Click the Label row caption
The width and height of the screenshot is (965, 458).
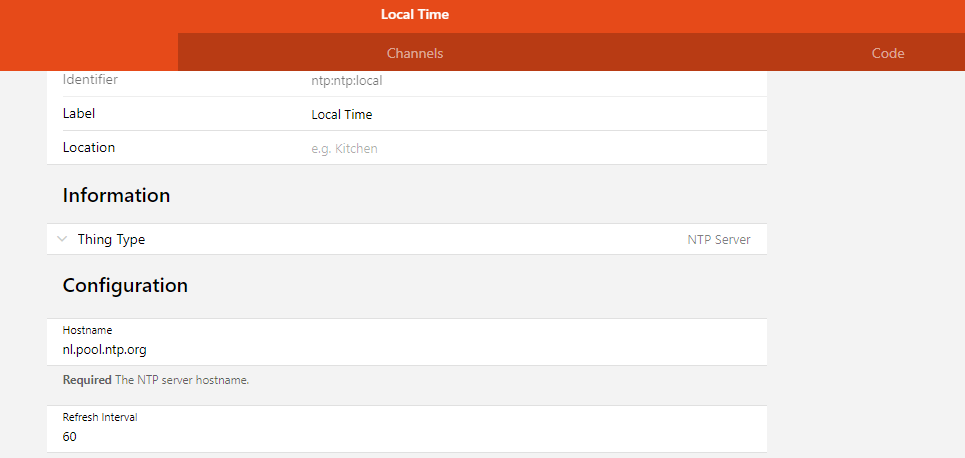tap(79, 113)
